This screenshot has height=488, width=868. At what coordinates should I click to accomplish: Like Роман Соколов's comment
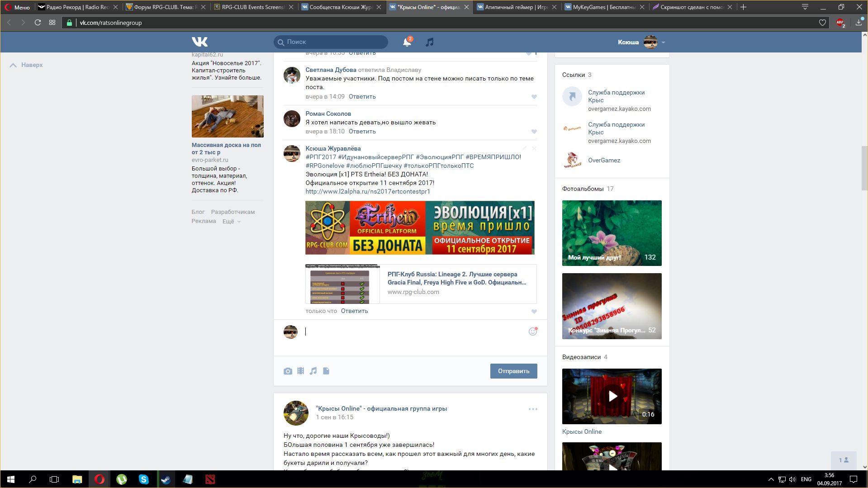click(x=534, y=132)
